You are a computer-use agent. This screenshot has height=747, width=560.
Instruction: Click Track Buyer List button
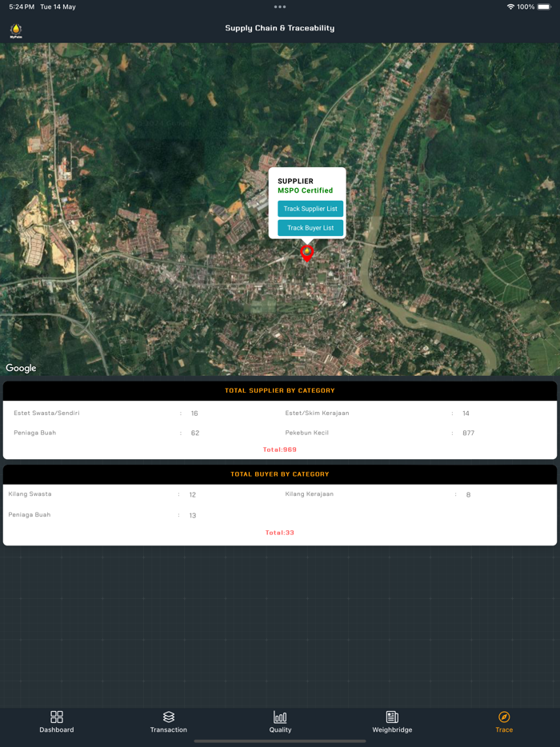pos(310,228)
